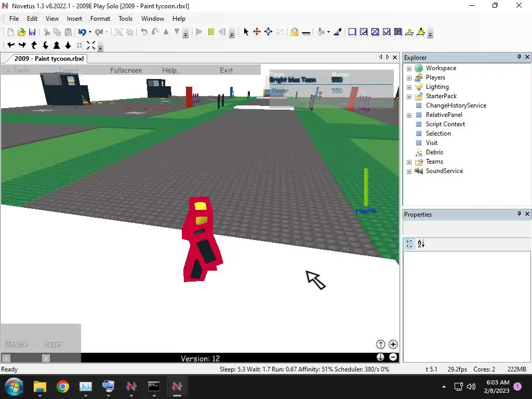Open the Undo history dropdown arrow
This screenshot has width=532, height=399.
click(90, 32)
